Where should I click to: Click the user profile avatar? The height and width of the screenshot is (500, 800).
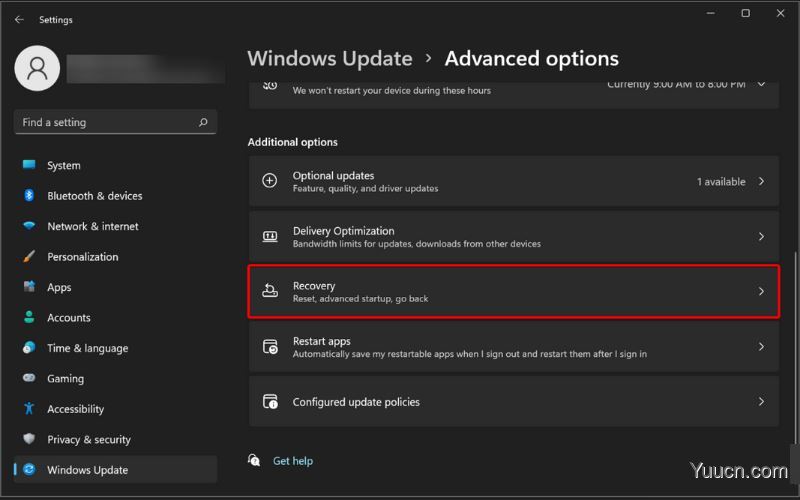(x=37, y=68)
